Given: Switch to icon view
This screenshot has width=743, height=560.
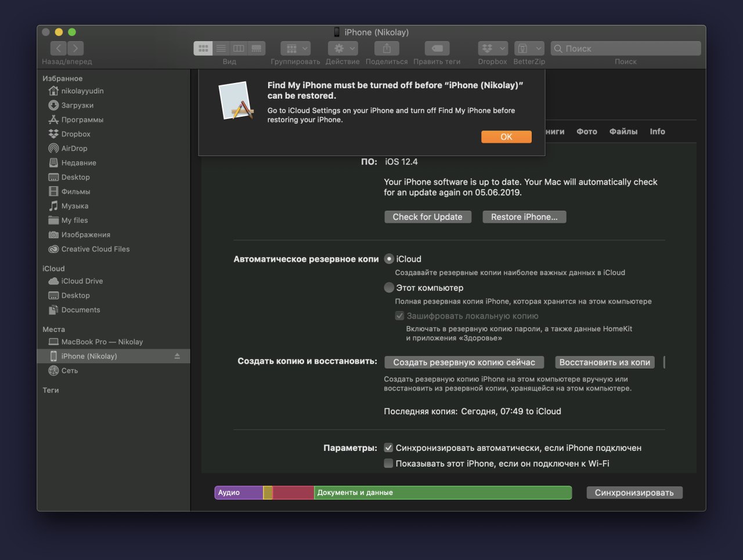Looking at the screenshot, I should coord(203,48).
